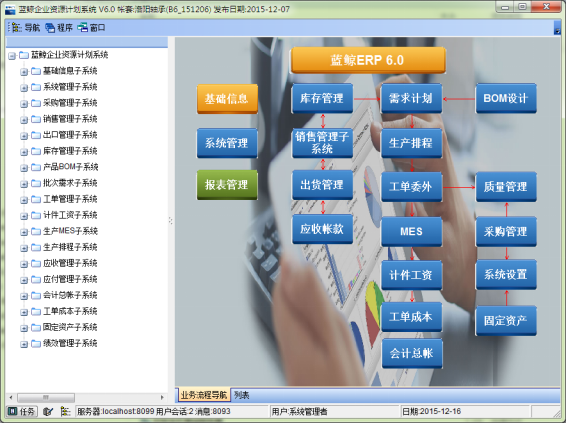Viewport: 566px width, 423px height.
Task: Select the 工单成本子系统 folder icon
Action: pyautogui.click(x=36, y=311)
